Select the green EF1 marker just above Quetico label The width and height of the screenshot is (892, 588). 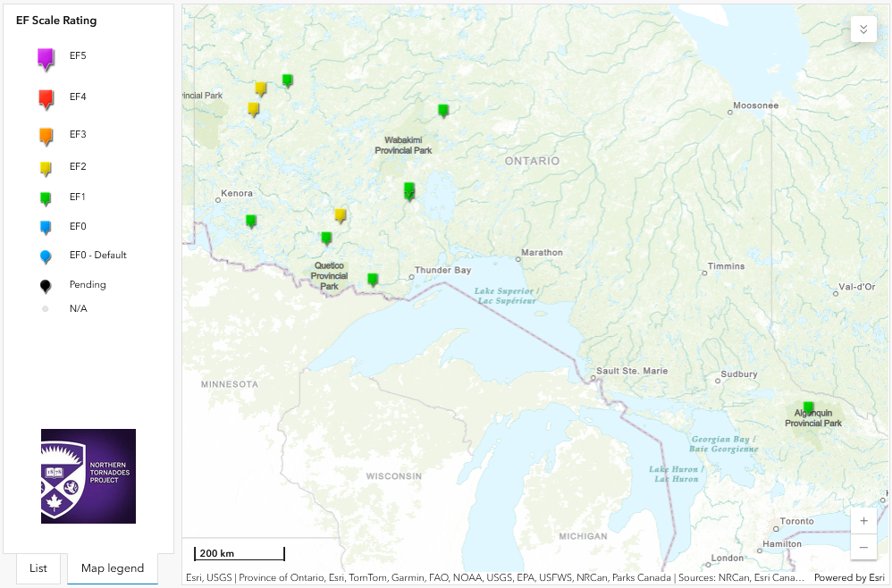(x=326, y=238)
